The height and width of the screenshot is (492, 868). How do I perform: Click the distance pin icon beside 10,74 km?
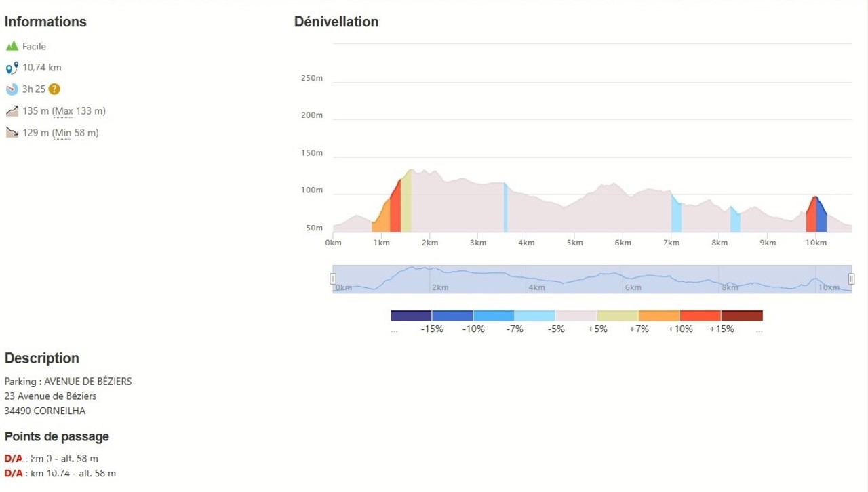pyautogui.click(x=12, y=68)
